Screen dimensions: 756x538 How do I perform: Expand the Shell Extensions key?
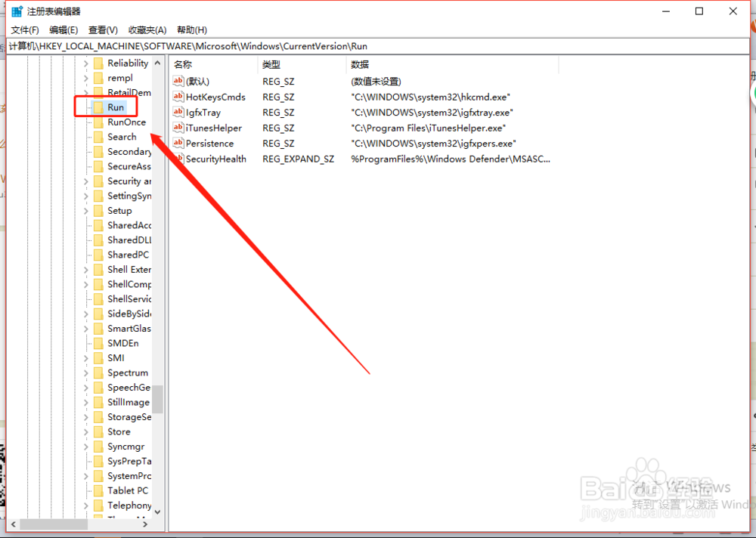pyautogui.click(x=86, y=270)
